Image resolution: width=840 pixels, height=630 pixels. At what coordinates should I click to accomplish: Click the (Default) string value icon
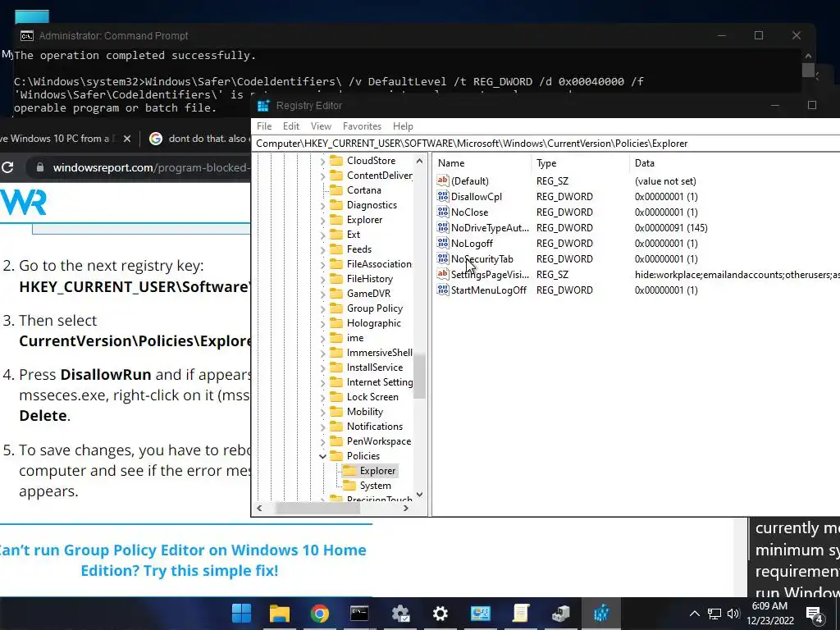click(x=442, y=181)
